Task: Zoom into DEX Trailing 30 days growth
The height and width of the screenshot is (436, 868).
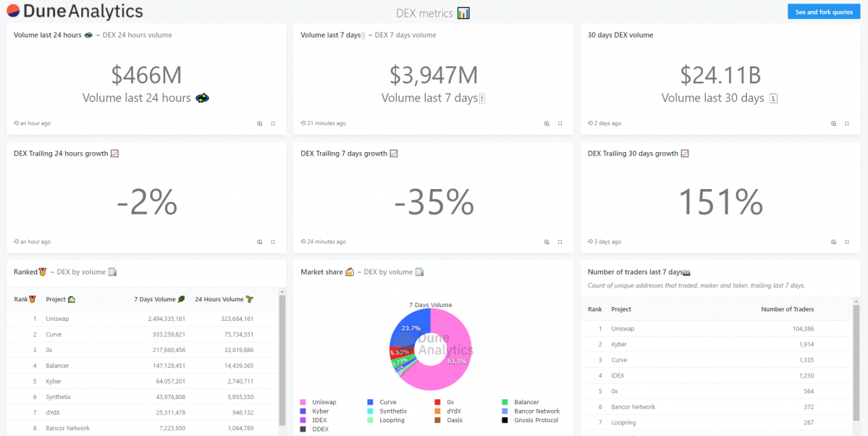Action: click(x=833, y=242)
